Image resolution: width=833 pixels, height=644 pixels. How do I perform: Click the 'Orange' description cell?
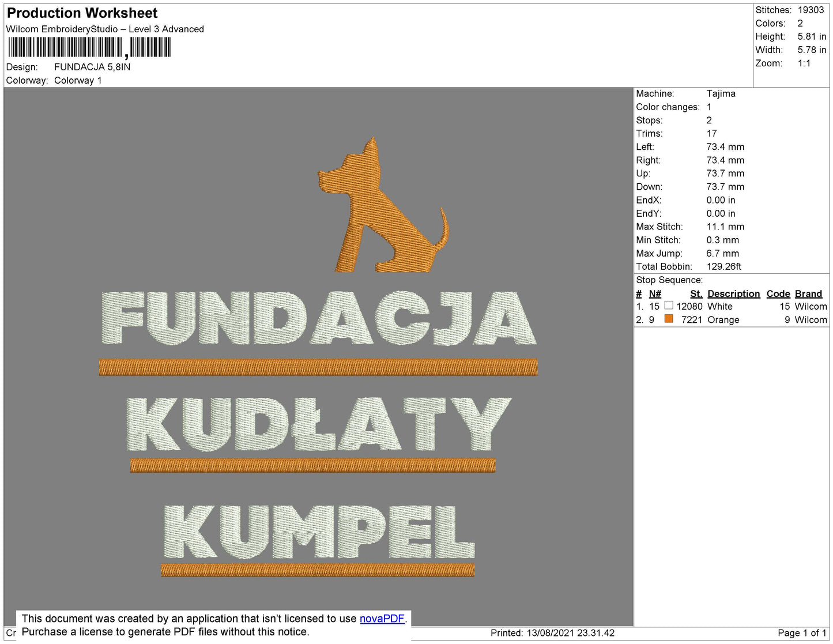pyautogui.click(x=723, y=320)
